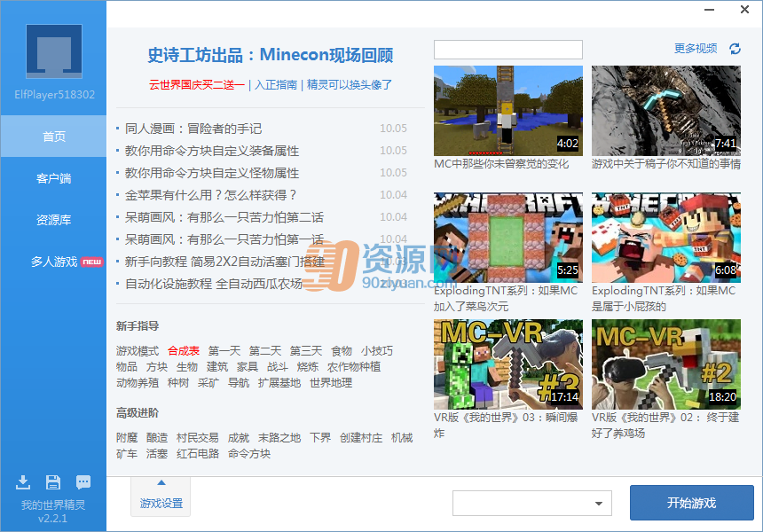Screen dimensions: 763x532
Task: Click the video search input field
Action: pyautogui.click(x=508, y=50)
